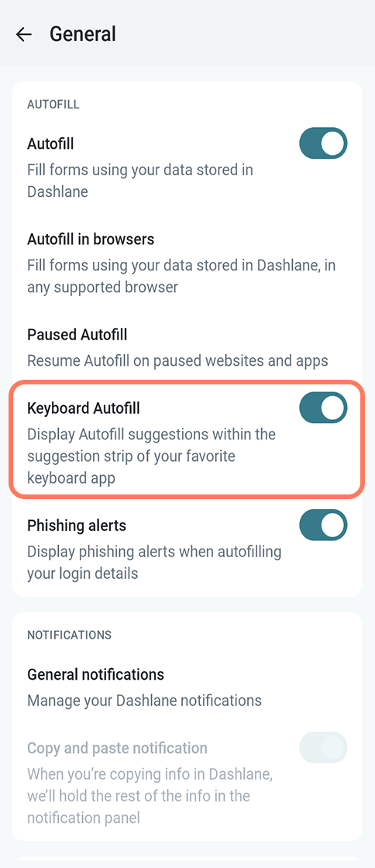Tap "Resume Autofill on paused websites" description
The image size is (375, 868).
(x=177, y=361)
